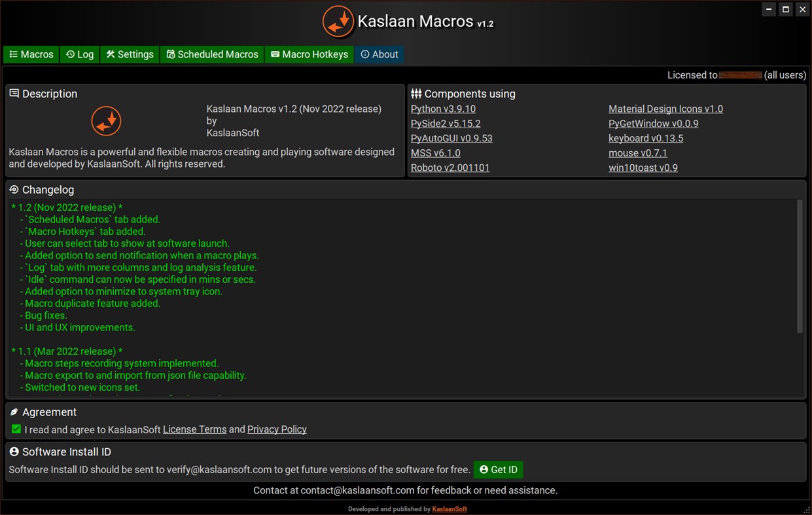Open the Scheduled Macros tab
Image resolution: width=812 pixels, height=515 pixels.
[211, 54]
